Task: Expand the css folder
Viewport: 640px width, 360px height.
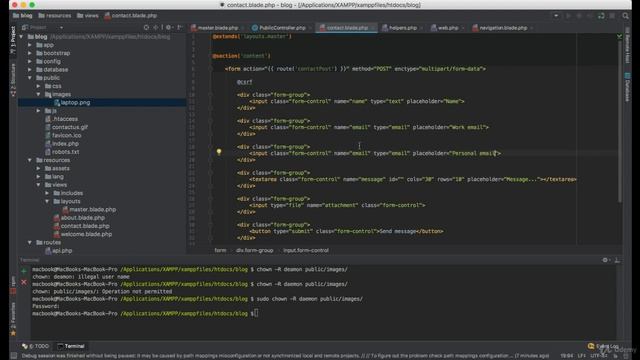Action: click(x=38, y=86)
